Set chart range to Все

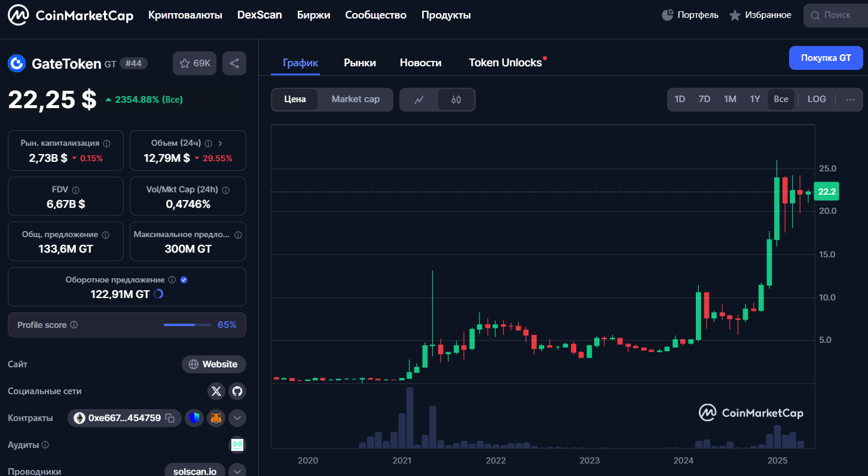[781, 99]
